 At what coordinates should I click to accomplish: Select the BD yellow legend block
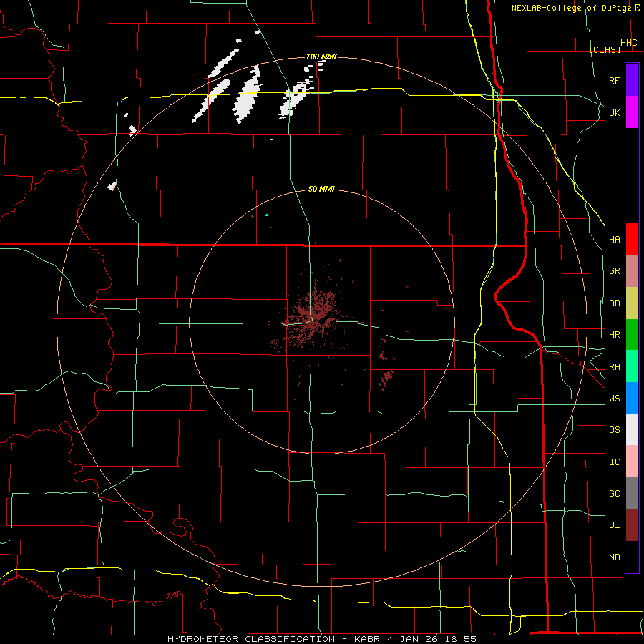632,303
